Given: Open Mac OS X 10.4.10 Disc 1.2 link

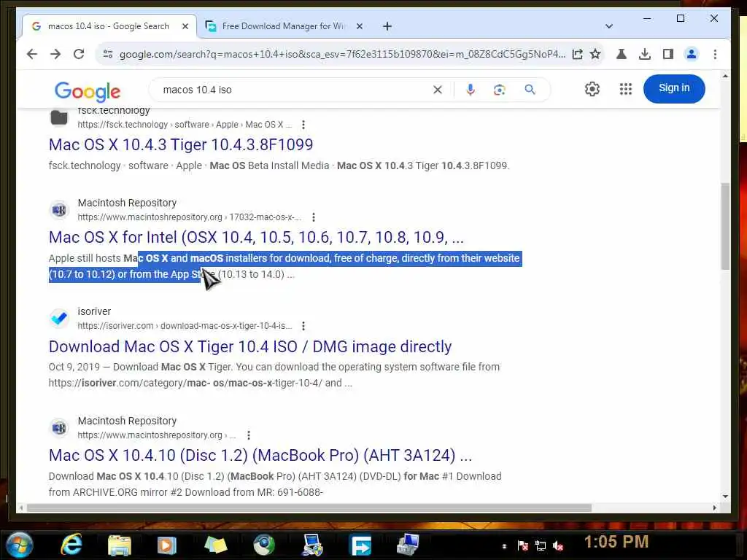Looking at the screenshot, I should coord(260,455).
